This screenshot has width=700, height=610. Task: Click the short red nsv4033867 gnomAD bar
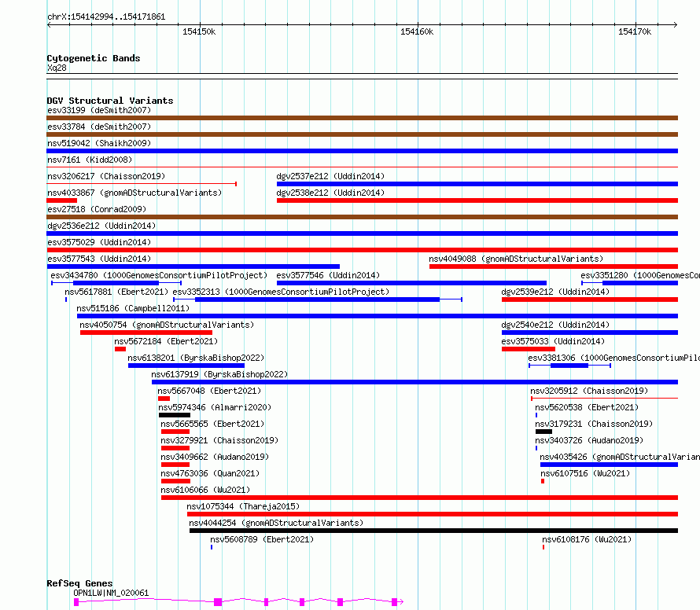(x=62, y=200)
